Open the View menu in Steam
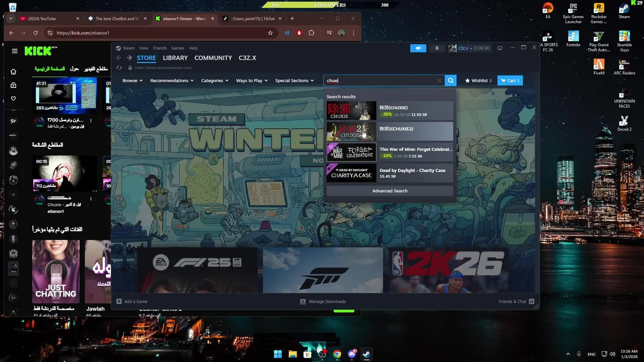Screen dimensions: 644x362 (x=143, y=48)
